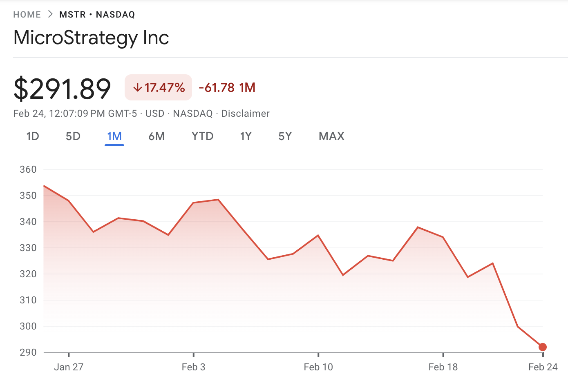Switch chart to YTD view

tap(203, 136)
